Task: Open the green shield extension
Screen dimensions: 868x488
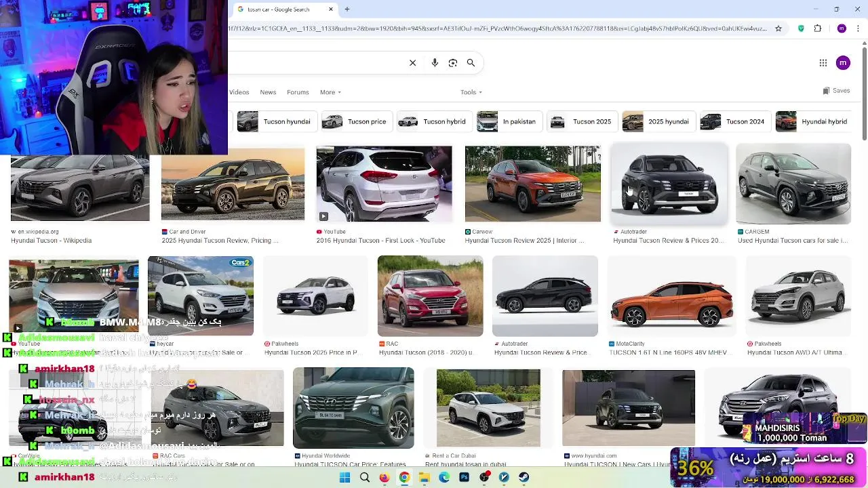Action: tap(801, 28)
